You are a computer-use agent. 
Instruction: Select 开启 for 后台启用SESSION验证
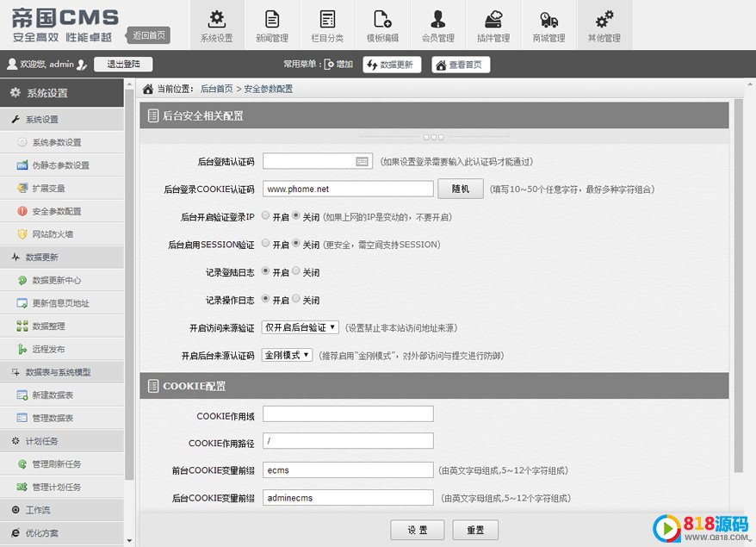(266, 243)
